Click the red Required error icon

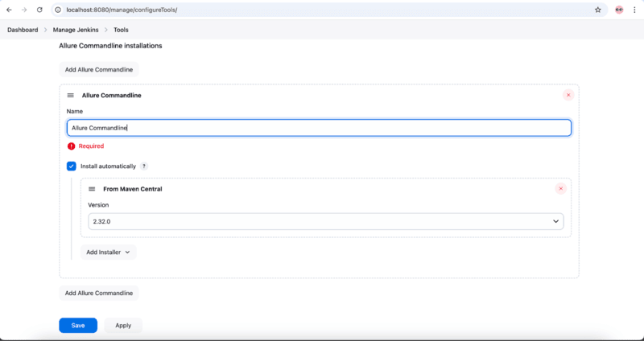point(72,146)
